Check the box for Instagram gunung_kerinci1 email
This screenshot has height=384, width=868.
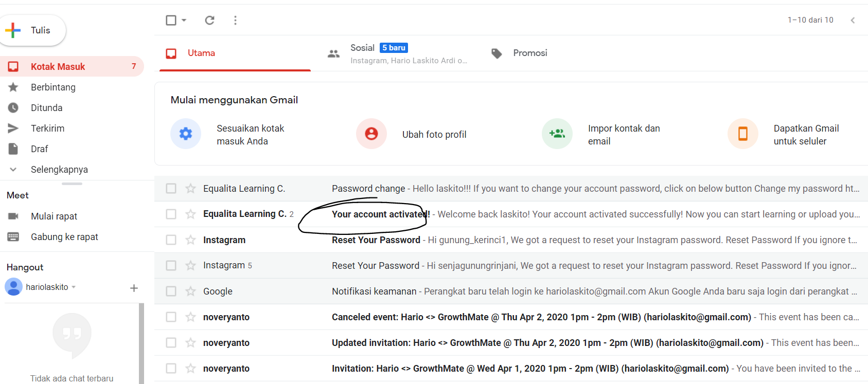coord(171,240)
